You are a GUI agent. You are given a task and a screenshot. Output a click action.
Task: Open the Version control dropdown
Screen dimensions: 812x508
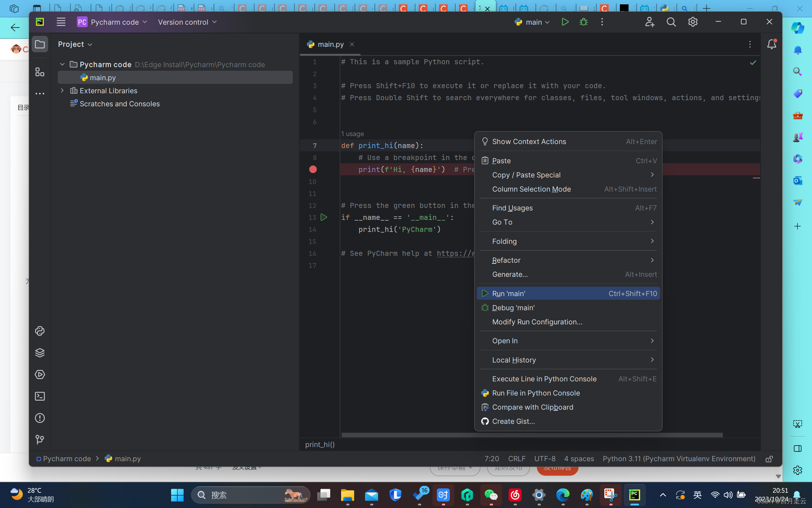tap(187, 22)
